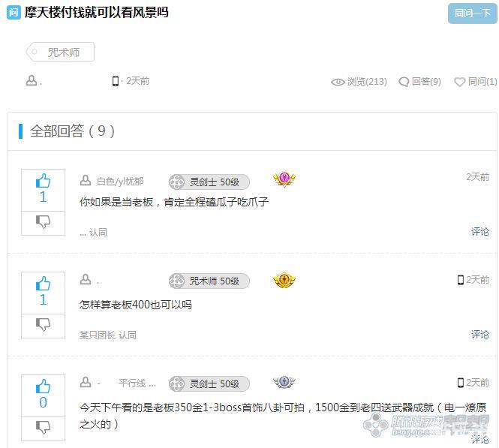Image resolution: width=499 pixels, height=448 pixels.
Task: Toggle the 同问(1) heart
Action: [459, 82]
